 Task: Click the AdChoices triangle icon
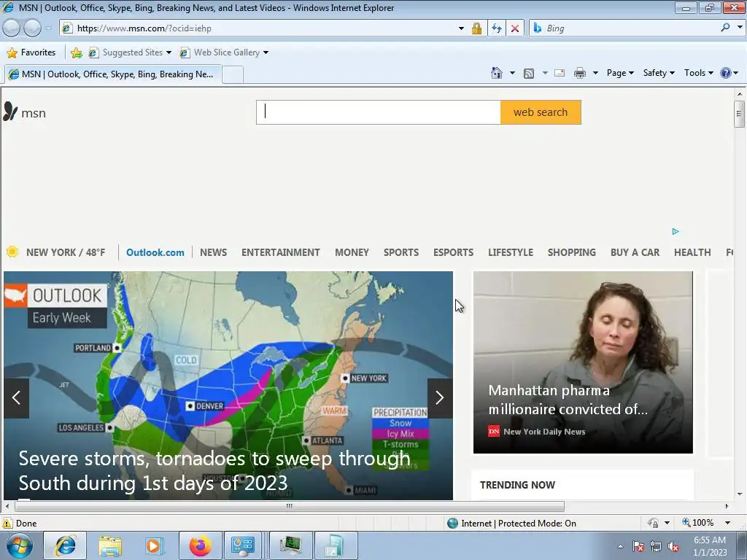click(675, 231)
